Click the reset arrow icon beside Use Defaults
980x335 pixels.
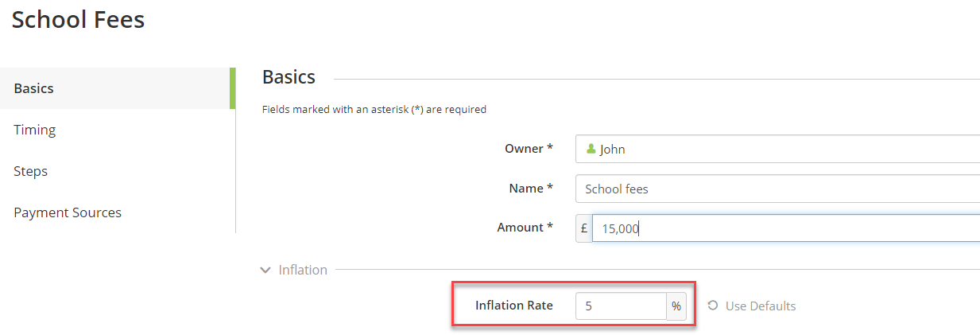point(713,306)
